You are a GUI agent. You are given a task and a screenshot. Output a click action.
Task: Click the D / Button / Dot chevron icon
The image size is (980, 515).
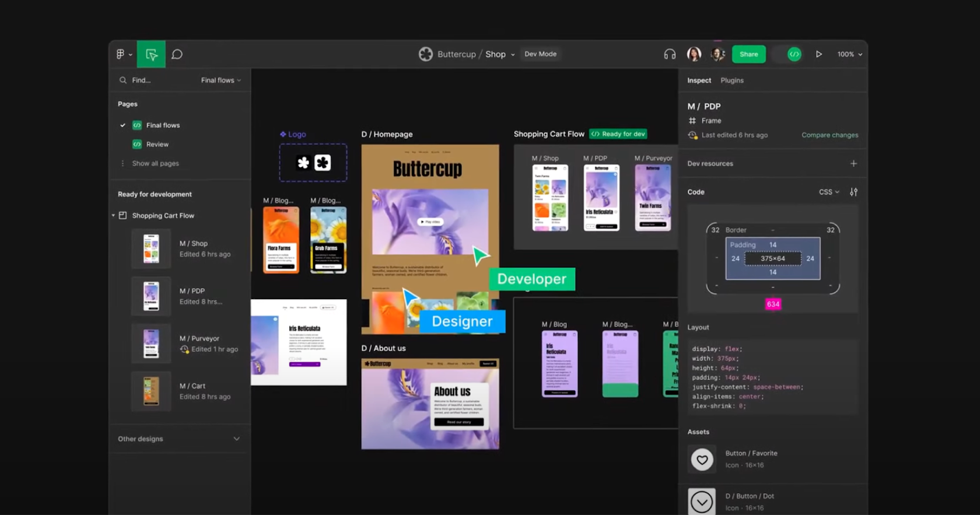point(702,501)
